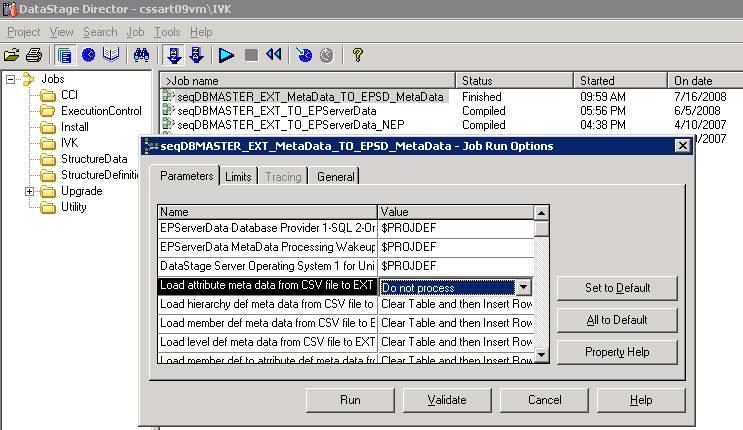The width and height of the screenshot is (743, 430).
Task: Select the Load hierarchy def meta data parameter
Action: click(x=267, y=304)
